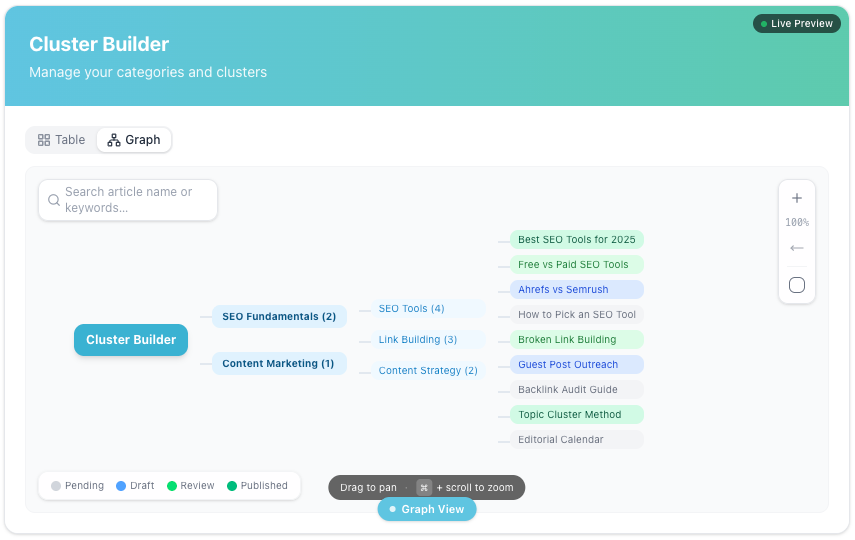The image size is (855, 540).
Task: Click the fit-to-screen square icon
Action: (797, 285)
